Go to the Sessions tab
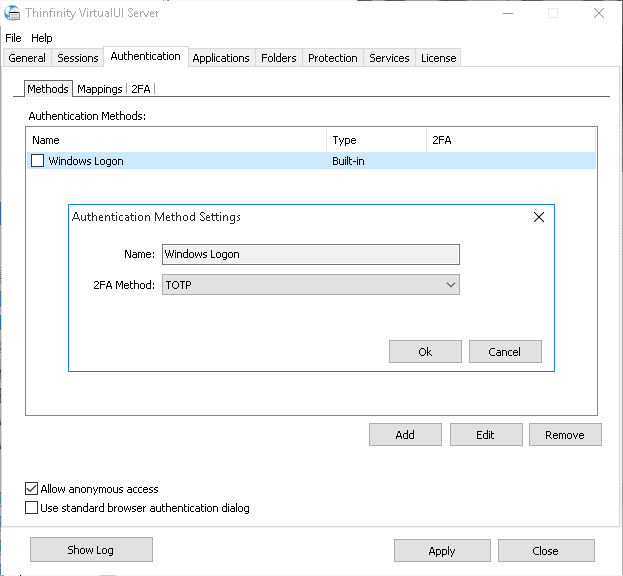623x576 pixels. (78, 58)
